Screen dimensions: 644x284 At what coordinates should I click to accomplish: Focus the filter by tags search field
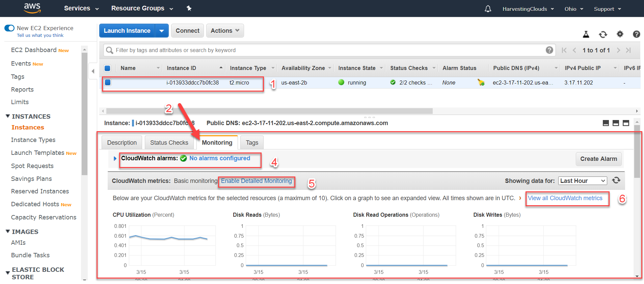tap(329, 50)
